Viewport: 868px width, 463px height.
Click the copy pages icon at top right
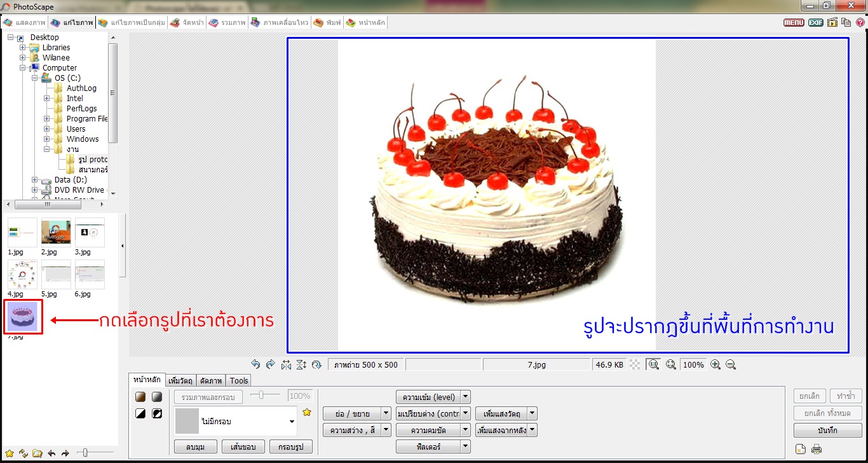846,22
